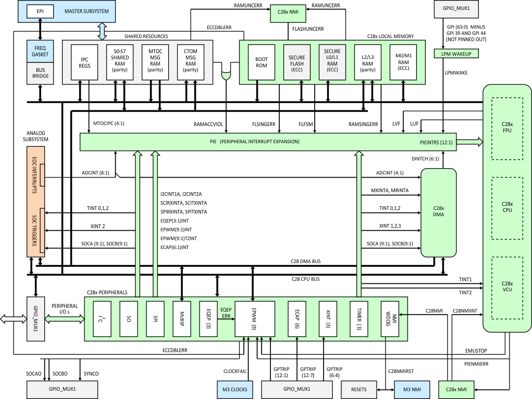The width and height of the screenshot is (532, 399).
Task: Open the BOOT ROM block
Action: (261, 61)
